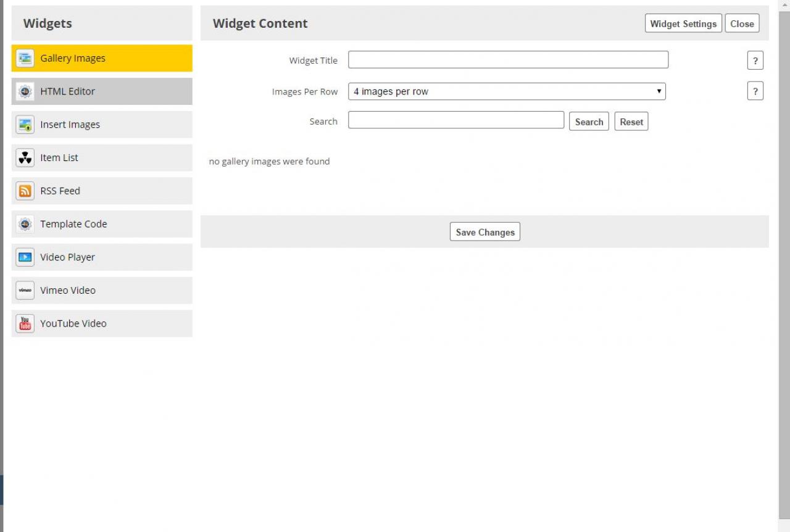Click the Vimeo logo icon
The width and height of the screenshot is (790, 532).
(x=25, y=291)
